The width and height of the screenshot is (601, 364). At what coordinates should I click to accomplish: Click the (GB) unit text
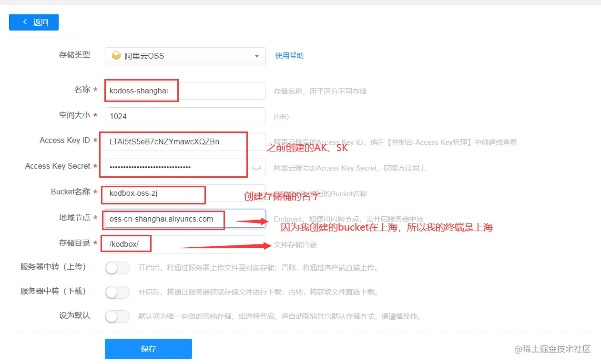point(281,117)
